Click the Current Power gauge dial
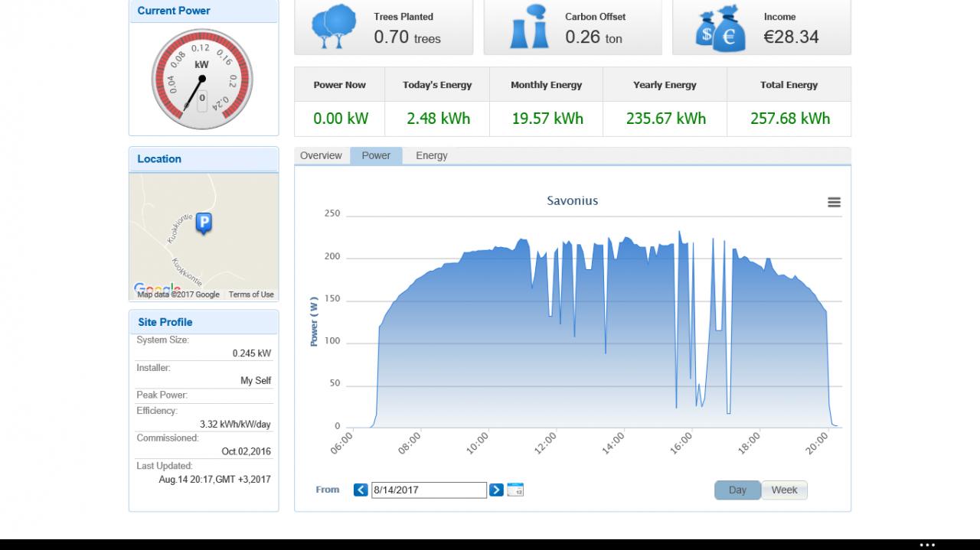980x550 pixels. [x=202, y=79]
